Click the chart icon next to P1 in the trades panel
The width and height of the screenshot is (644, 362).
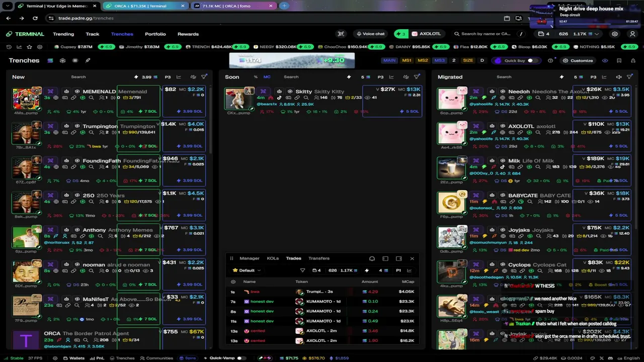(409, 270)
